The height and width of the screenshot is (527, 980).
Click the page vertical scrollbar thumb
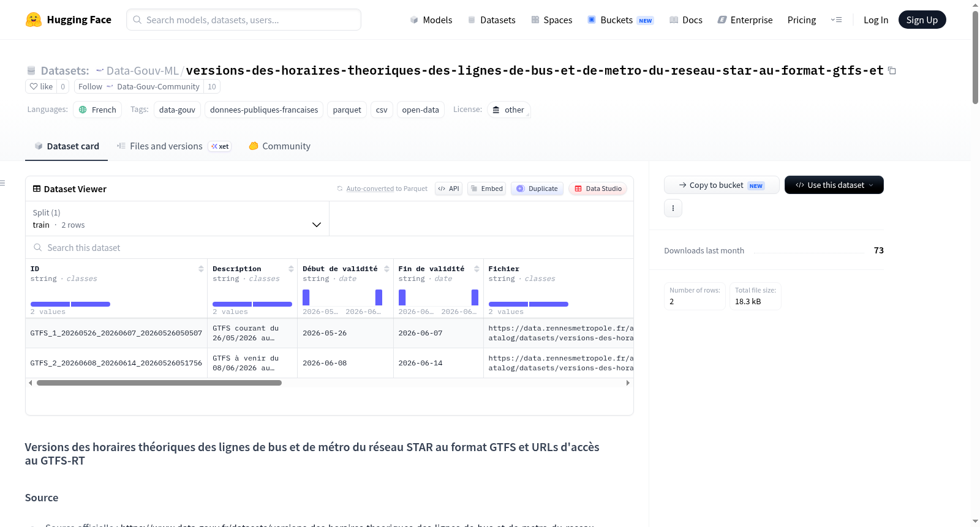click(975, 58)
